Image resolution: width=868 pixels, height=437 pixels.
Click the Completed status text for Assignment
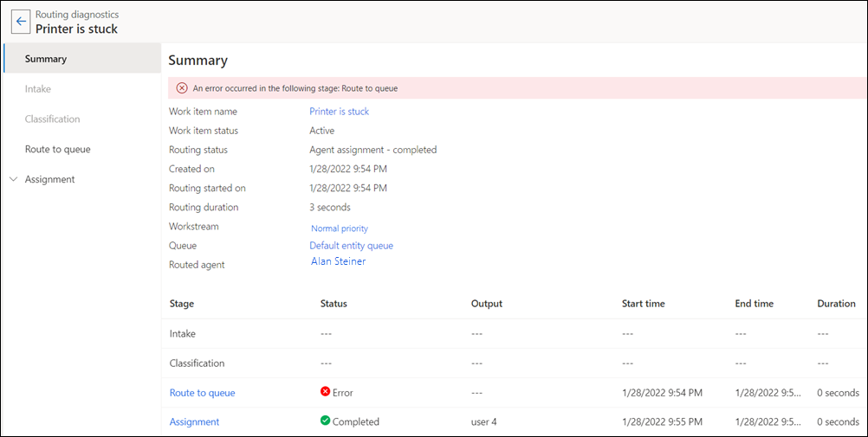point(355,421)
